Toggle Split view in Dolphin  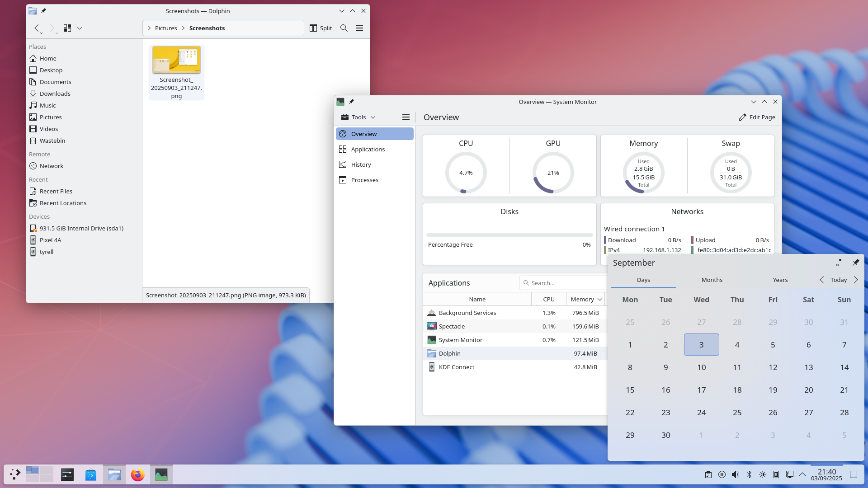pos(321,28)
